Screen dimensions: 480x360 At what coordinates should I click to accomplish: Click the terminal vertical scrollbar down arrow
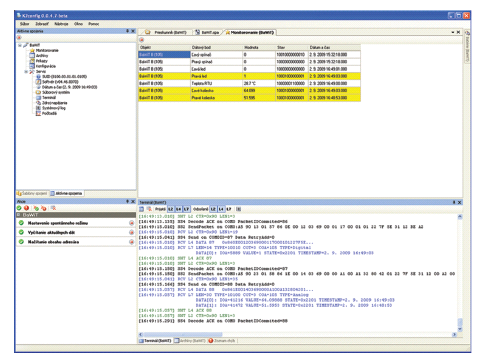point(460,329)
